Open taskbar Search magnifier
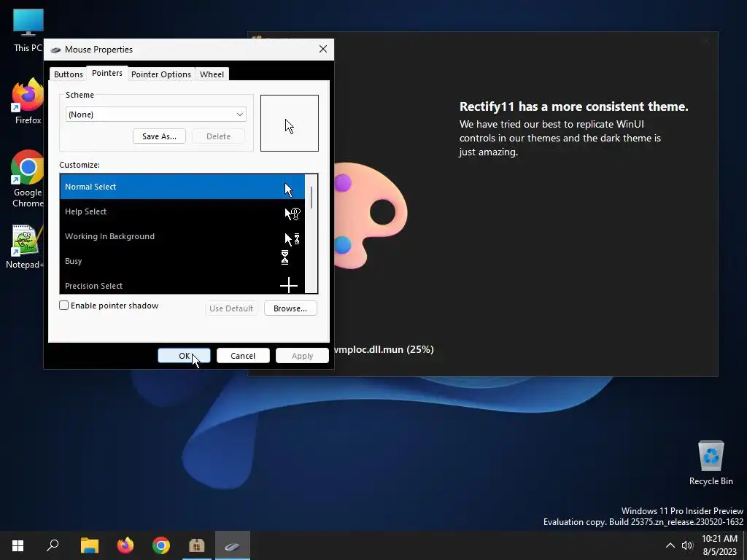This screenshot has height=560, width=747. [53, 545]
